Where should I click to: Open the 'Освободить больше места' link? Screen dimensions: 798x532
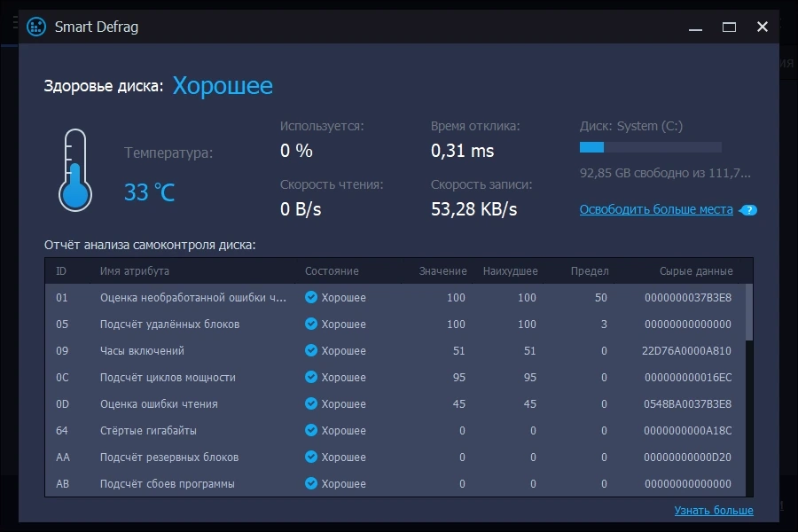click(656, 210)
